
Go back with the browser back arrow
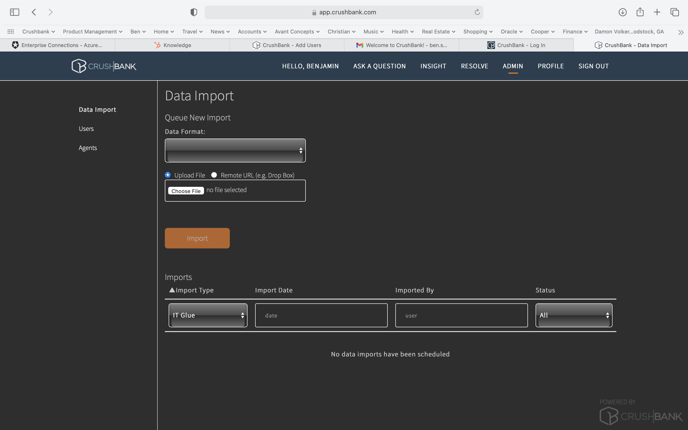(34, 12)
